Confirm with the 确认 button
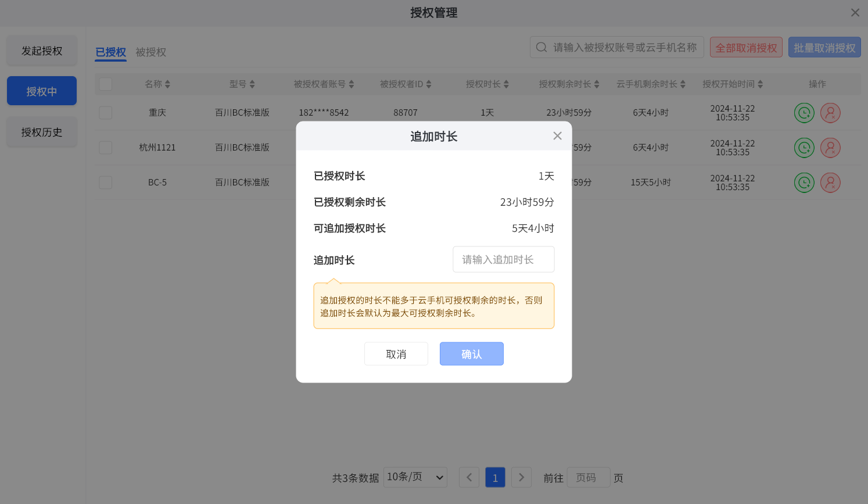The image size is (868, 504). 471,353
